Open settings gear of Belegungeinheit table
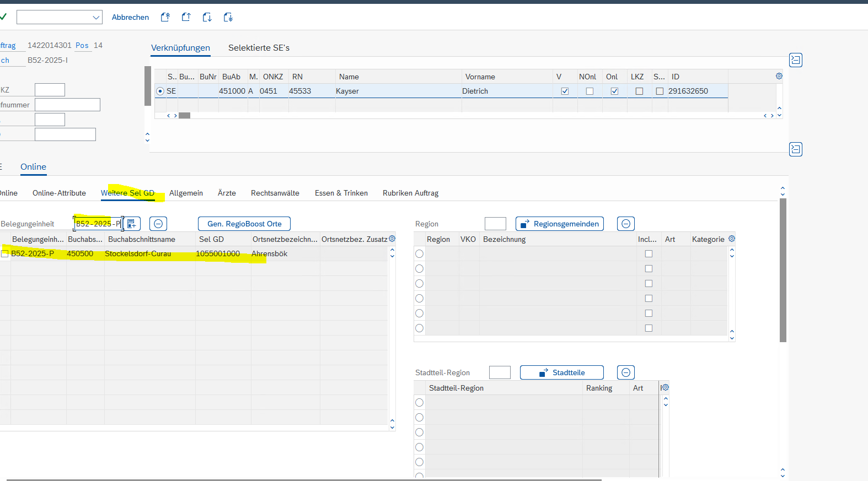The height and width of the screenshot is (481, 868). pos(392,239)
